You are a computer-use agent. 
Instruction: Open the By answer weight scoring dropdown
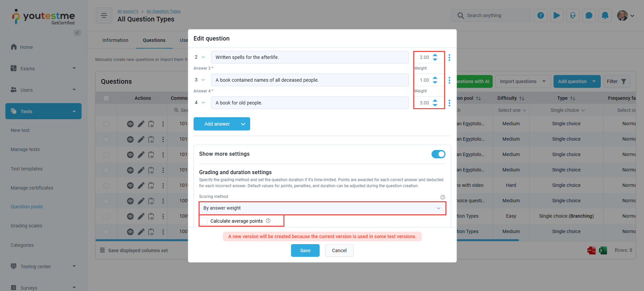[x=322, y=208]
